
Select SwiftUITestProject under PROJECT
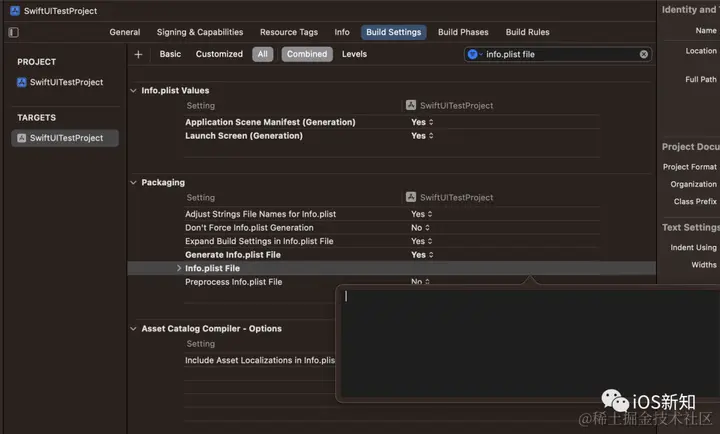point(67,82)
